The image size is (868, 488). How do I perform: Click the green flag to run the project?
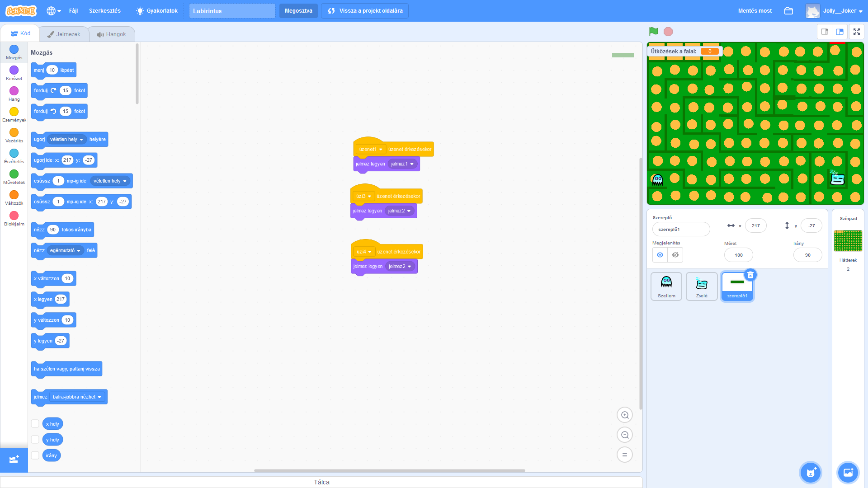653,31
